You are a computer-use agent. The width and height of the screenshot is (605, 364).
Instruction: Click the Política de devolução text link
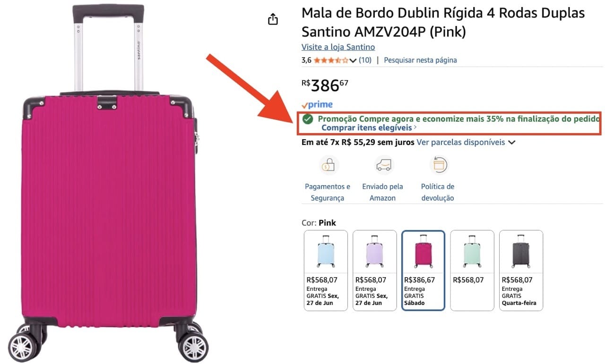click(438, 192)
